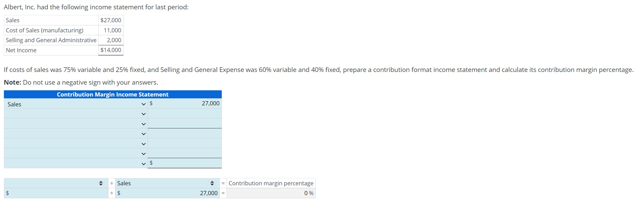644x206 pixels.
Task: Open the contribution margin formula dropdown selector
Action: 101,183
